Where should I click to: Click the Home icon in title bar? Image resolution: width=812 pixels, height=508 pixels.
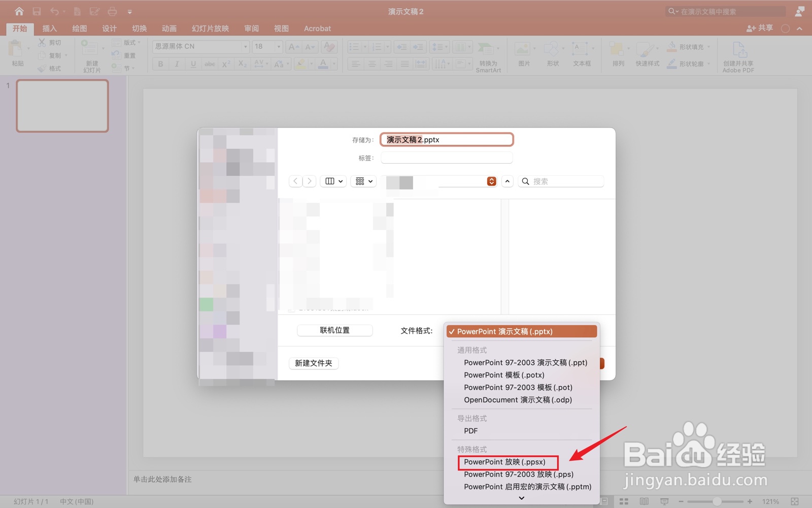click(19, 11)
